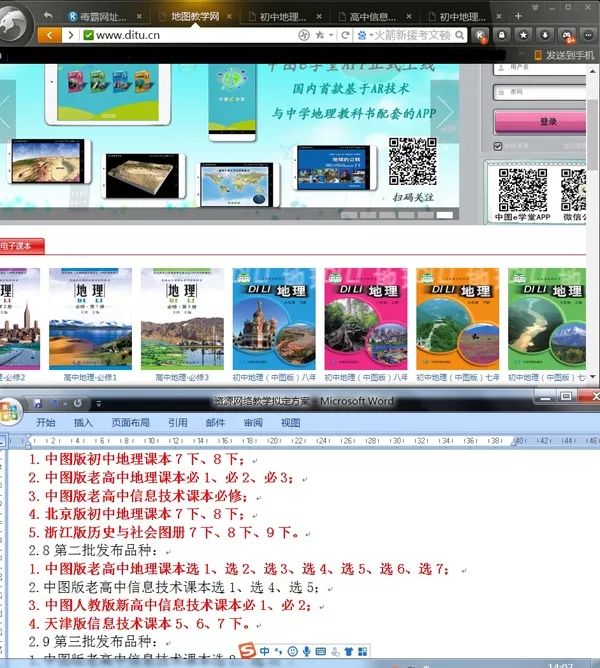The height and width of the screenshot is (668, 600).
Task: Click the browser forward arrow button
Action: click(71, 35)
